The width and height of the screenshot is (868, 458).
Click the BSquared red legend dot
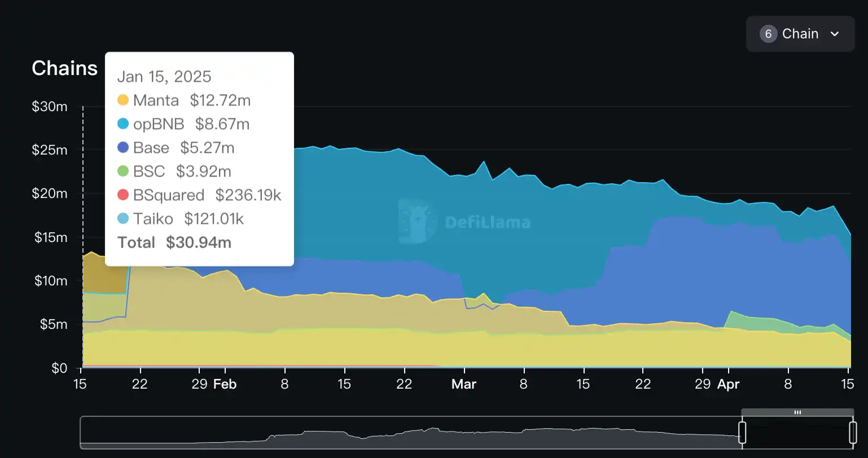123,195
